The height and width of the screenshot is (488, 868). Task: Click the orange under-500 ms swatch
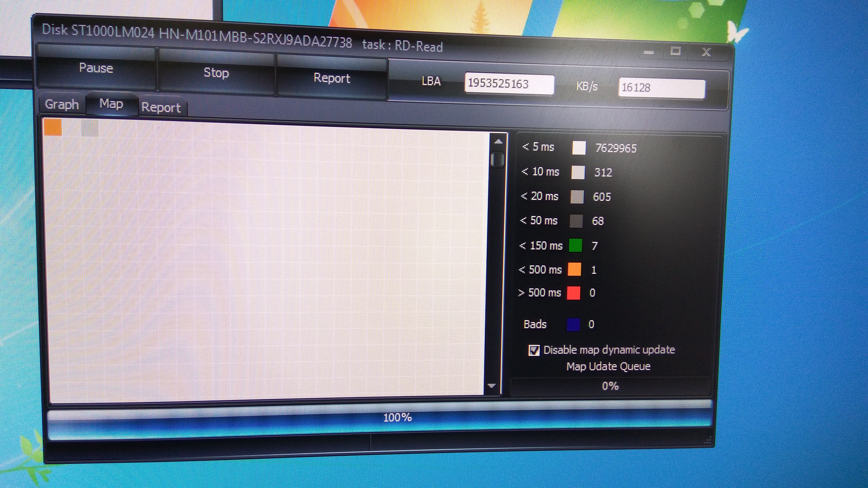click(x=575, y=269)
